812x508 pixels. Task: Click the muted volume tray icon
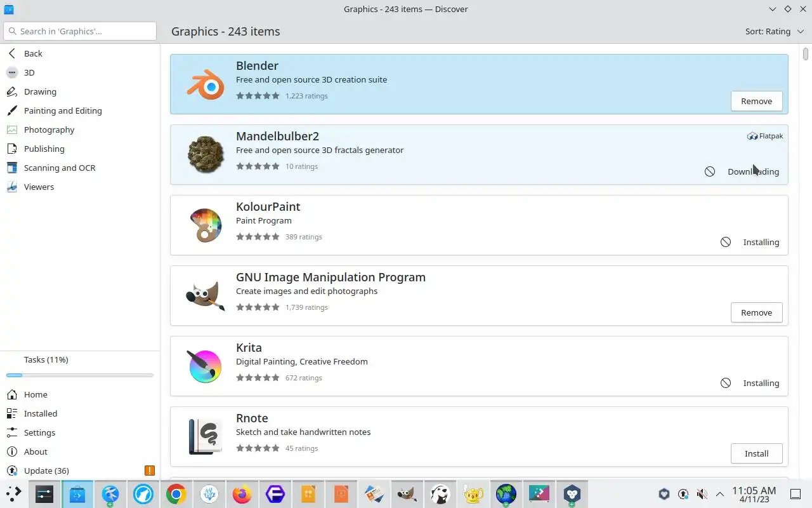tap(702, 494)
